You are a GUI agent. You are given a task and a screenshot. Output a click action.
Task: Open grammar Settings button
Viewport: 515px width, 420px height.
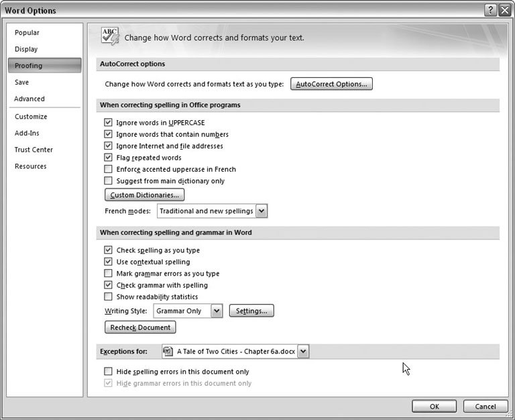point(251,311)
